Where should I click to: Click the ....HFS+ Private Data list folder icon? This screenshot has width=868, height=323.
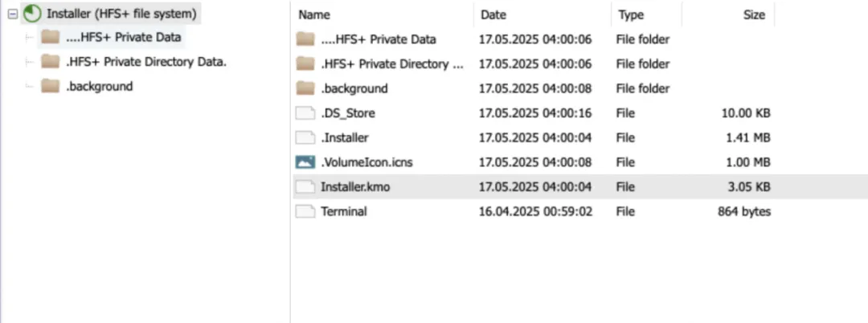(x=305, y=39)
